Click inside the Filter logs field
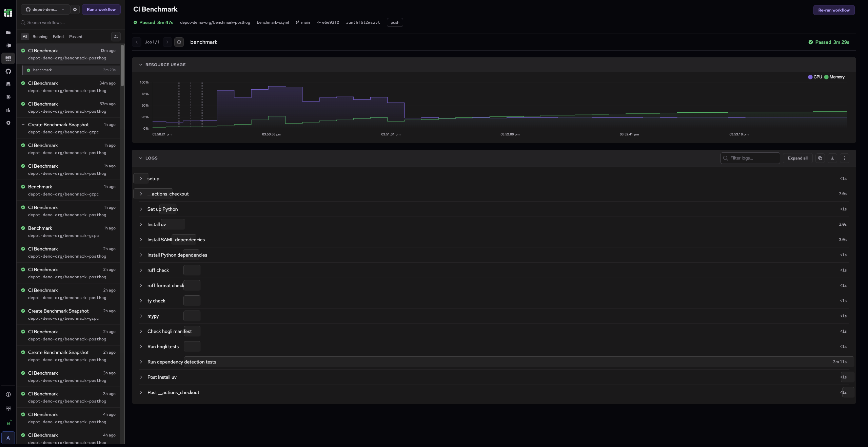 (x=750, y=158)
